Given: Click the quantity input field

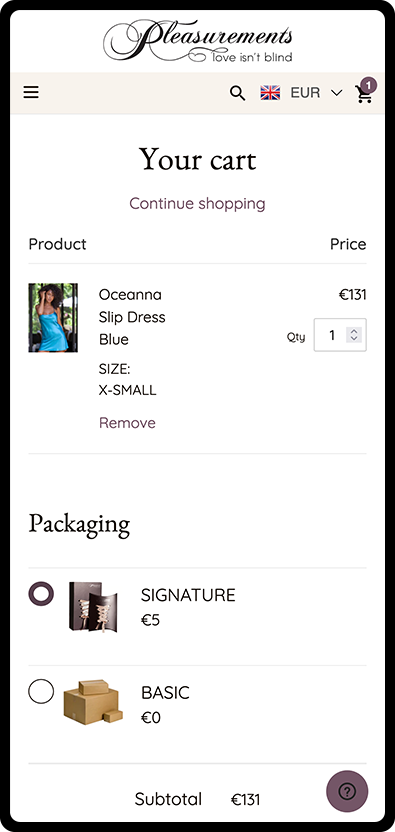Looking at the screenshot, I should 340,335.
